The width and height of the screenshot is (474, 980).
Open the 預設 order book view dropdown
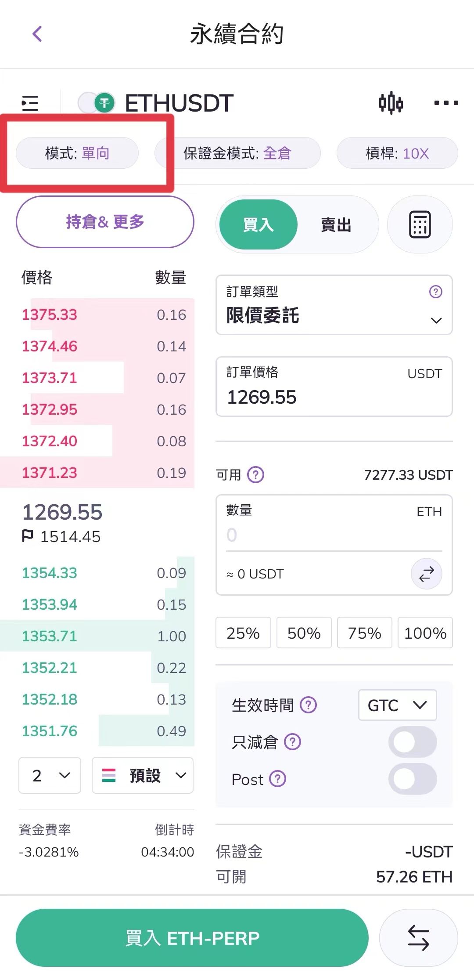coord(143,775)
